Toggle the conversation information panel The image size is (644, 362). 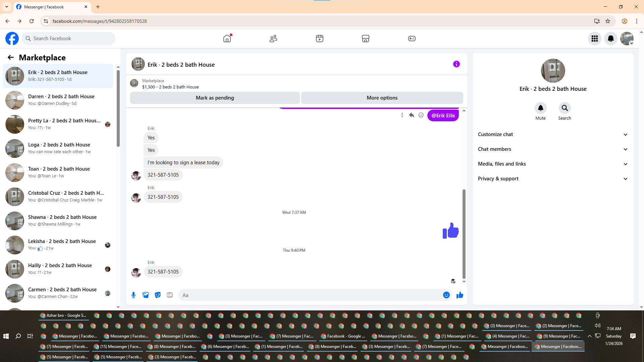click(x=456, y=64)
